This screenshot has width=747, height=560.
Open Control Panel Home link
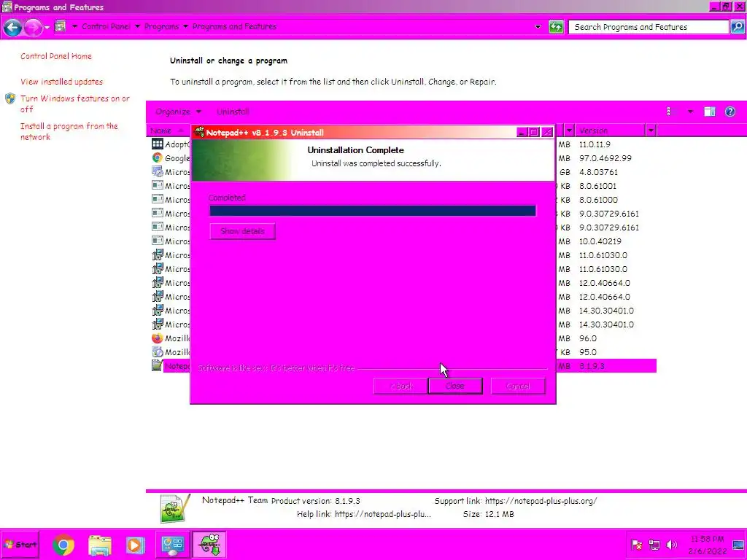(x=55, y=55)
